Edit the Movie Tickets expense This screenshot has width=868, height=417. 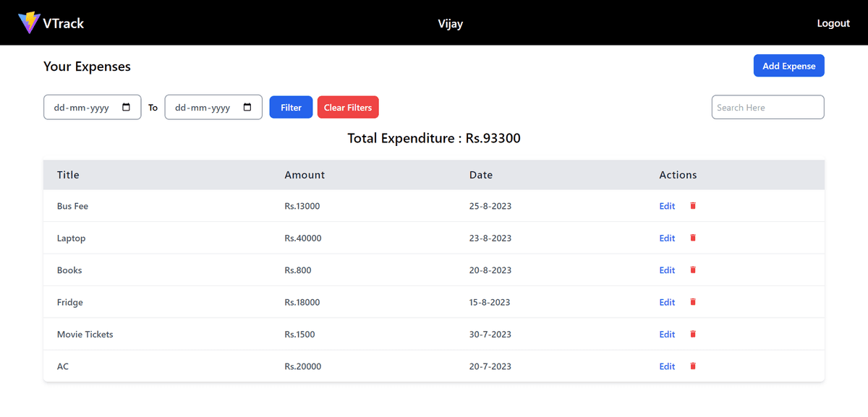coord(667,334)
